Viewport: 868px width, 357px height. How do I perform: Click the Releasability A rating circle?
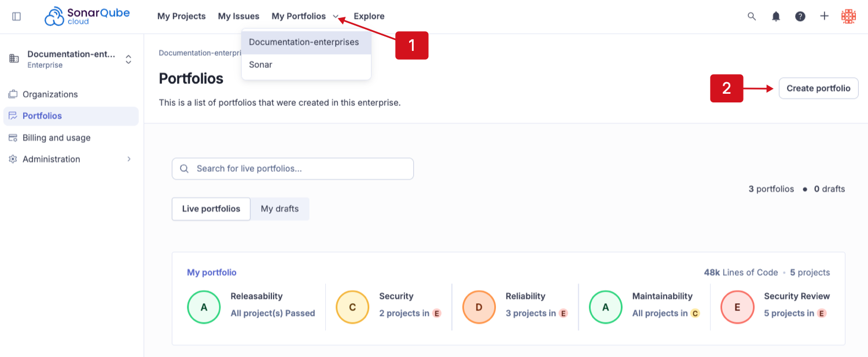coord(204,307)
